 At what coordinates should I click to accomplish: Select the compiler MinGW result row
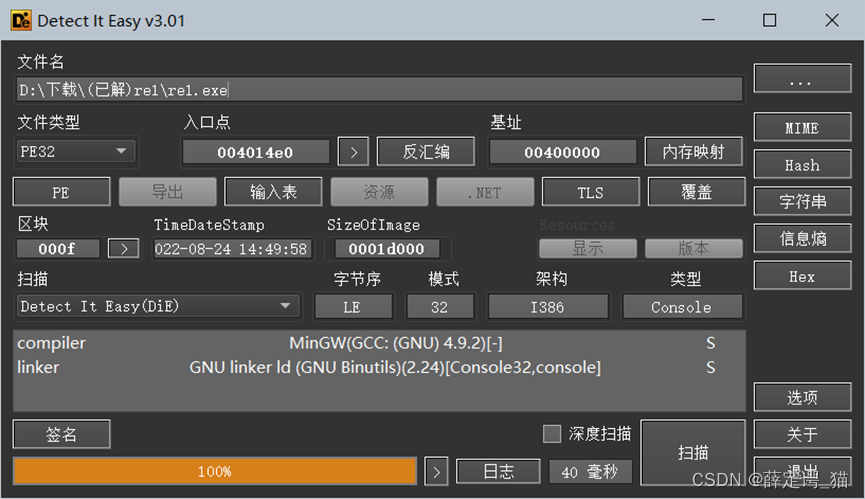coord(379,343)
